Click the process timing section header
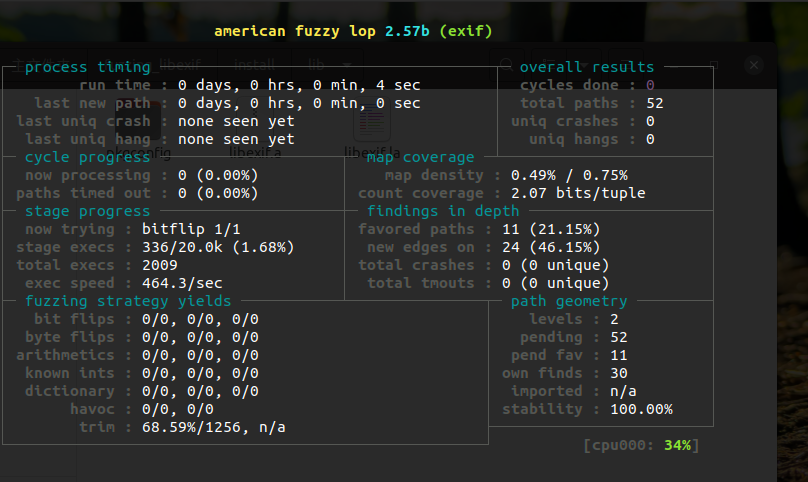Viewport: 808px width, 482px height. [x=87, y=67]
